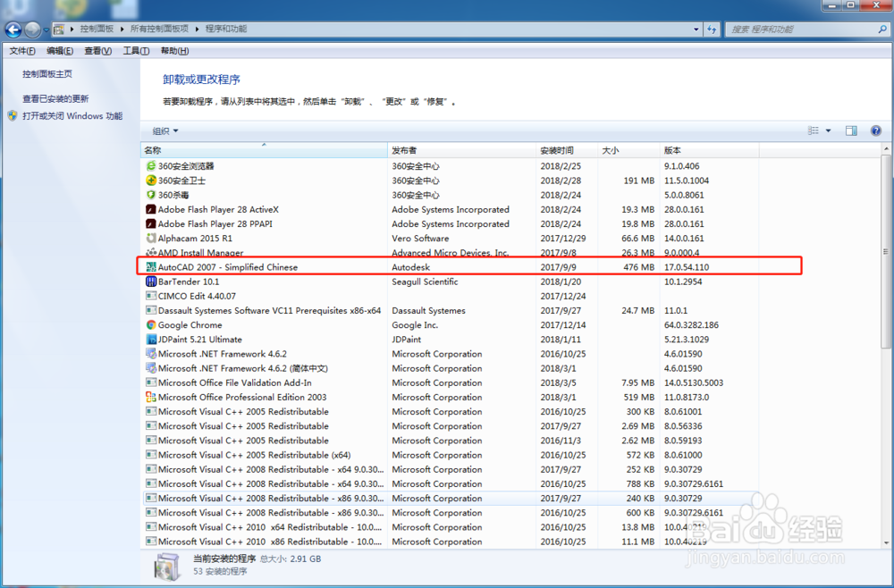The image size is (894, 588).
Task: Click the Adobe Flash Player 28 ActiveX icon
Action: (x=150, y=209)
